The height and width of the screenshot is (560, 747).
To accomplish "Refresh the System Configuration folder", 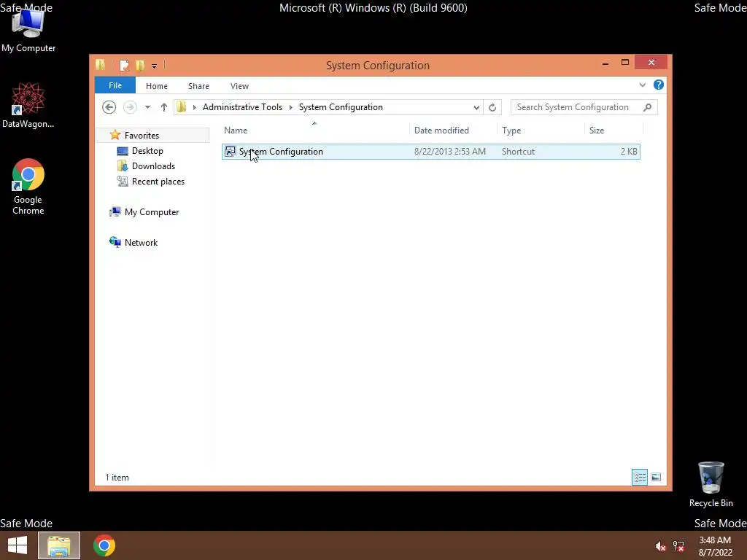I will pos(492,108).
